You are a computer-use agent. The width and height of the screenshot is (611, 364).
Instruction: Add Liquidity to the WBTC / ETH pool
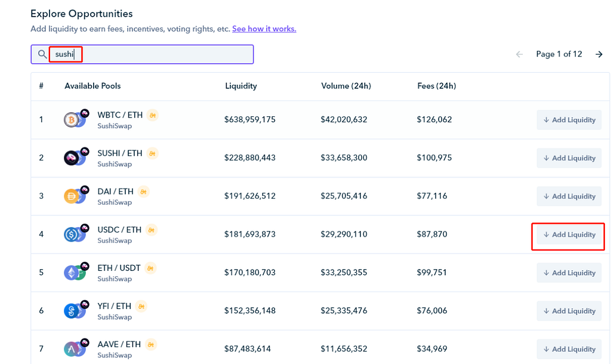[x=569, y=120]
